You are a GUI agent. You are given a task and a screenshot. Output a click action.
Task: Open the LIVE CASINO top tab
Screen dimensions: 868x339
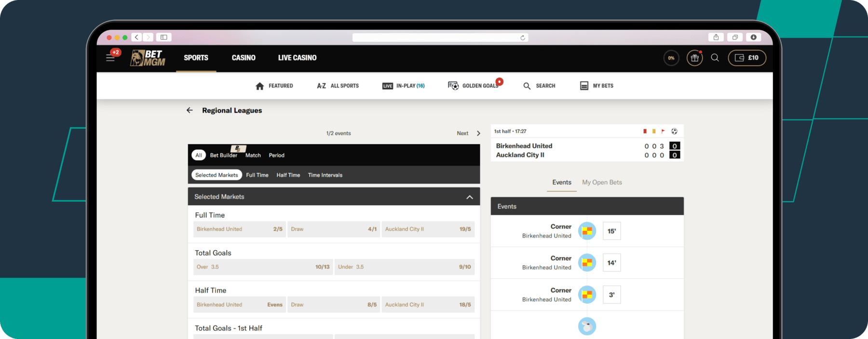coord(297,58)
